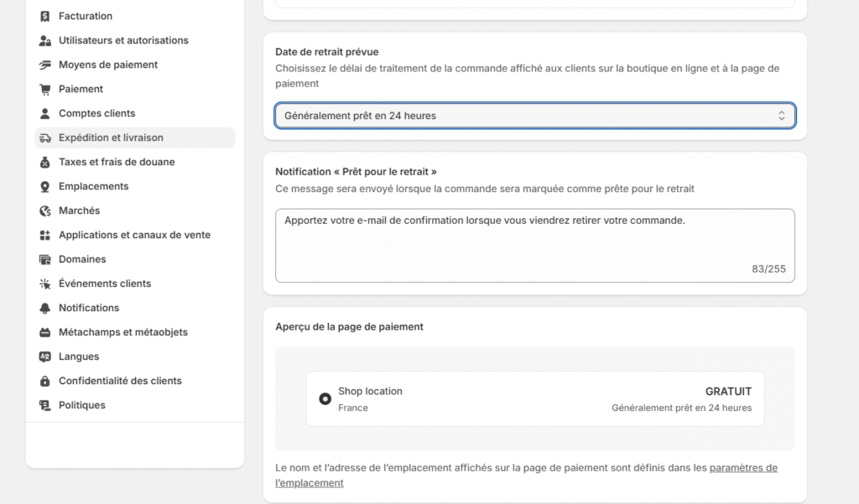Navigate to Applications et canaux de vente
Screen dimensions: 859x504
(135, 235)
